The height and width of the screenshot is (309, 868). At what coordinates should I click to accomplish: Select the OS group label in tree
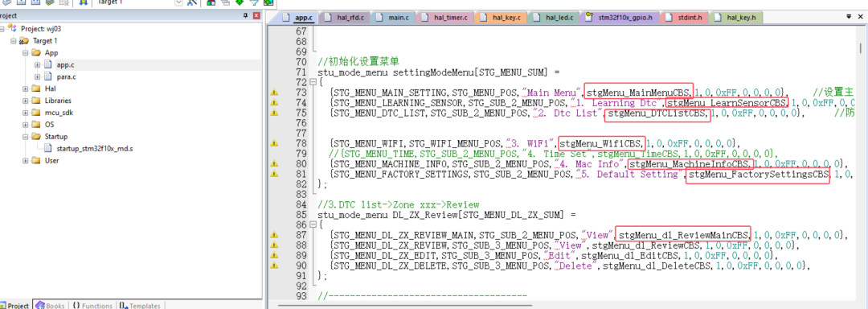[x=49, y=125]
